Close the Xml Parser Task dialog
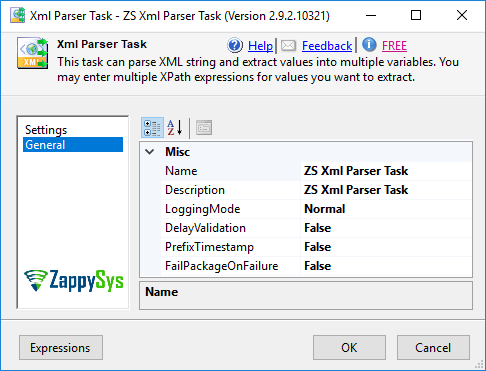The width and height of the screenshot is (486, 371). 462,15
